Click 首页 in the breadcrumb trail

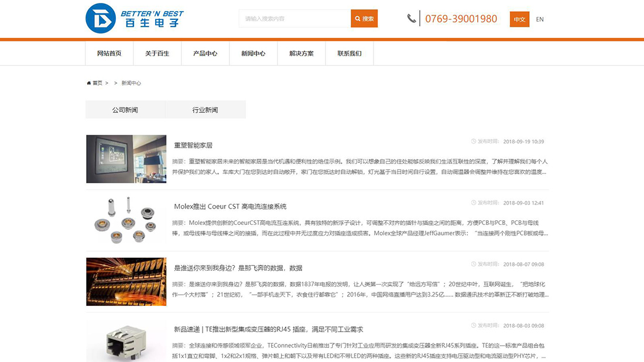click(x=97, y=83)
